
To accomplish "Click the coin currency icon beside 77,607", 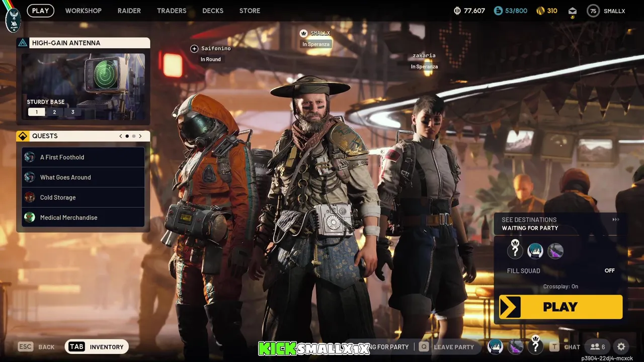I will click(457, 11).
